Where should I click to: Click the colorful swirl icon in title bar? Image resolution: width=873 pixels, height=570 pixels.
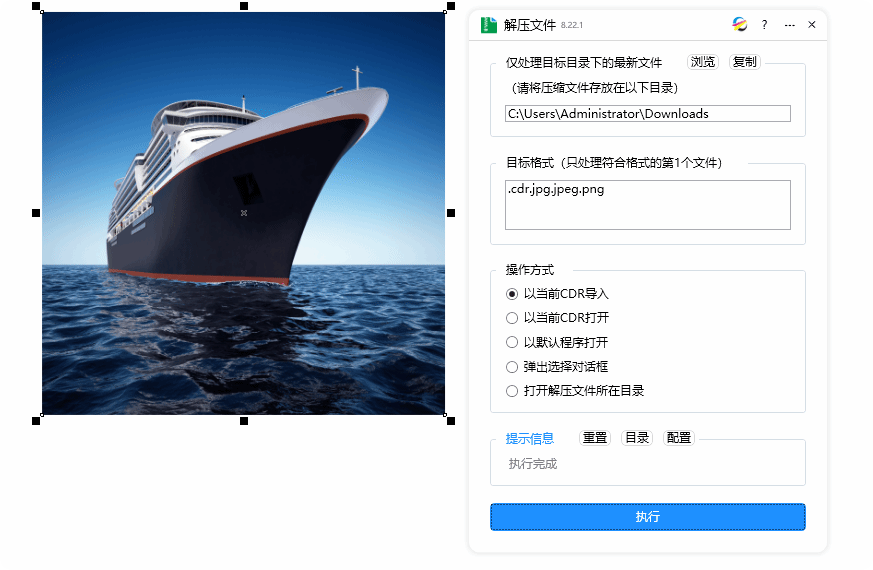739,24
